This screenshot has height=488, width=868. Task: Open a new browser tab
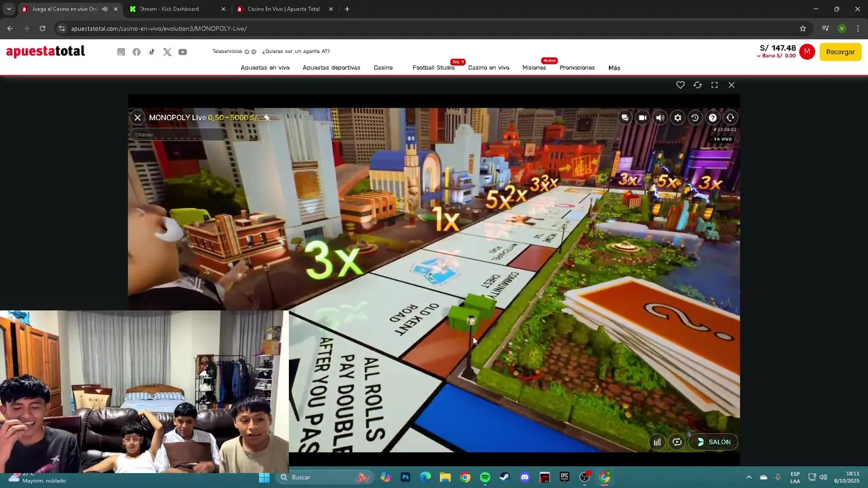point(347,9)
